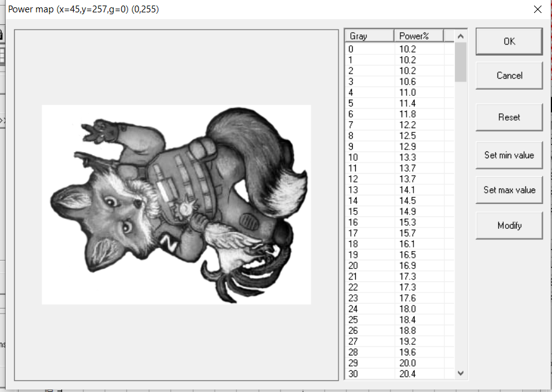Select the row for gray level 1
The width and height of the screenshot is (552, 392).
tap(400, 60)
